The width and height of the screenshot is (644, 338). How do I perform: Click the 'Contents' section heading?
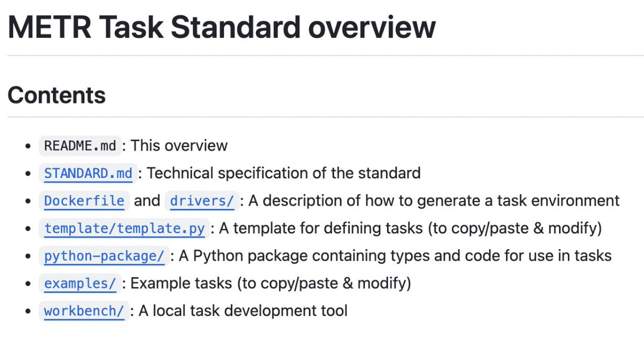point(56,95)
